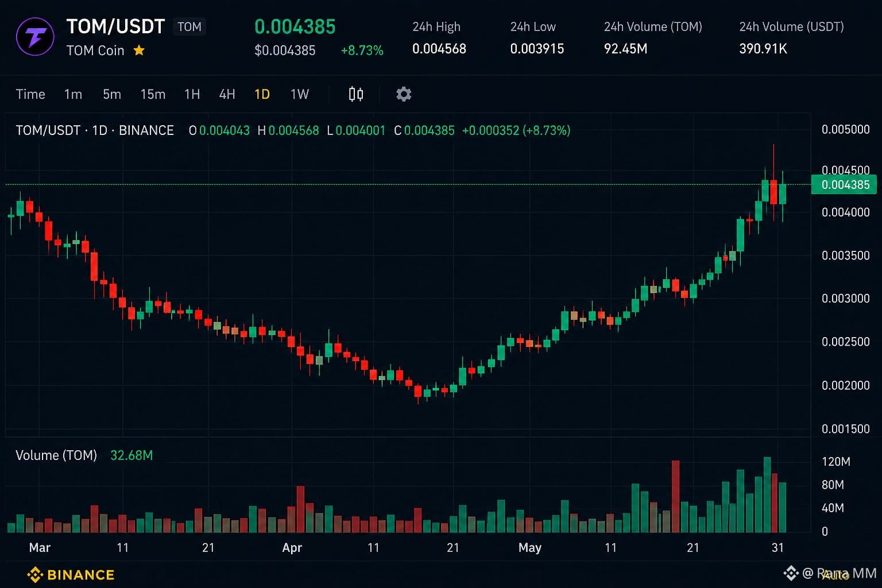The width and height of the screenshot is (882, 588).
Task: Click the TOM/USDT pair title
Action: point(115,26)
